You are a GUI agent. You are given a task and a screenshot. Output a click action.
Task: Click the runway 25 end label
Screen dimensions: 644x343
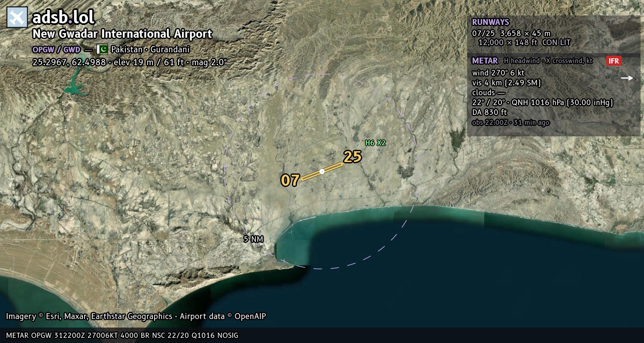[352, 157]
